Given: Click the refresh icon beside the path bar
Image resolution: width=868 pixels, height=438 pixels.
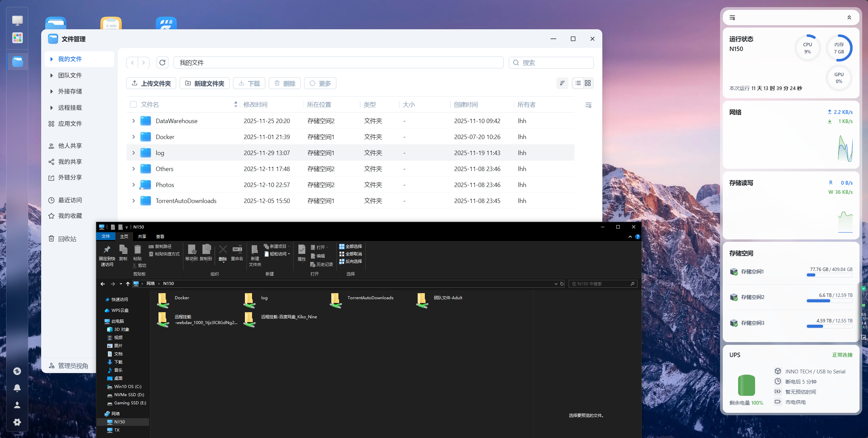Looking at the screenshot, I should click(162, 63).
